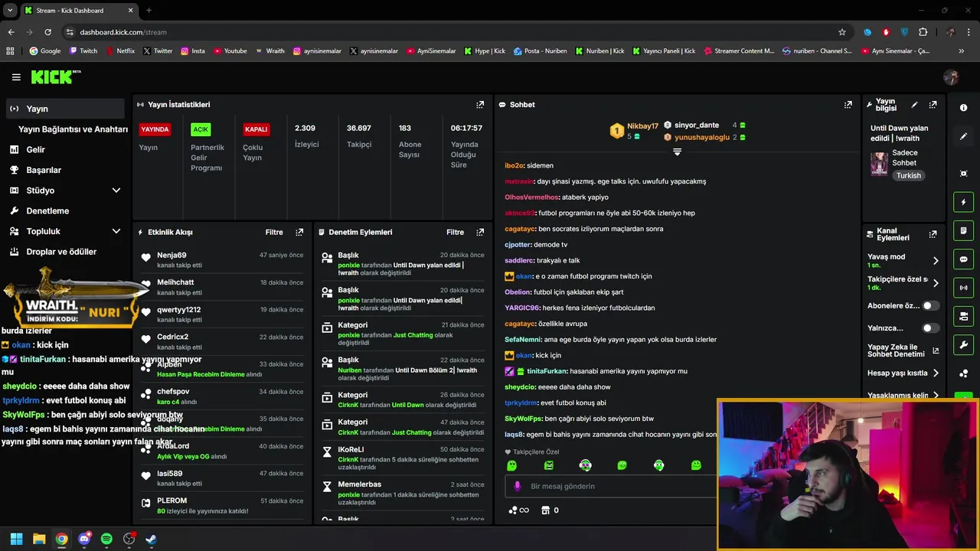Click the Nenja69 follow event row
This screenshot has height=551, width=980.
pyautogui.click(x=222, y=260)
